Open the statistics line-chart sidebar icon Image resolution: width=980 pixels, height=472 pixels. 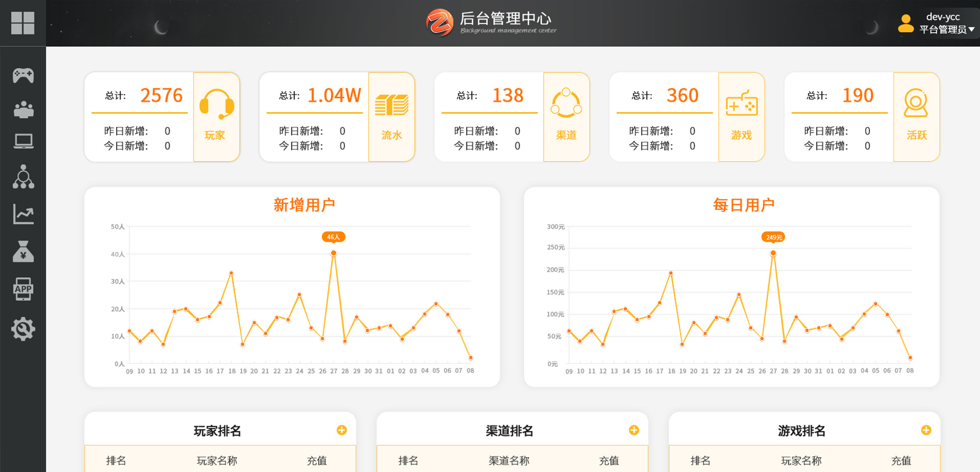[x=23, y=214]
